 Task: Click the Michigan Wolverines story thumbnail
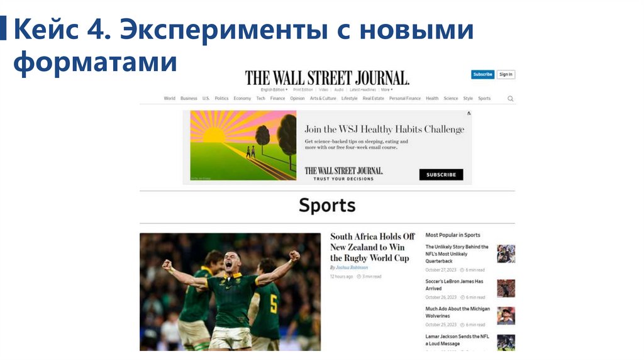506,316
